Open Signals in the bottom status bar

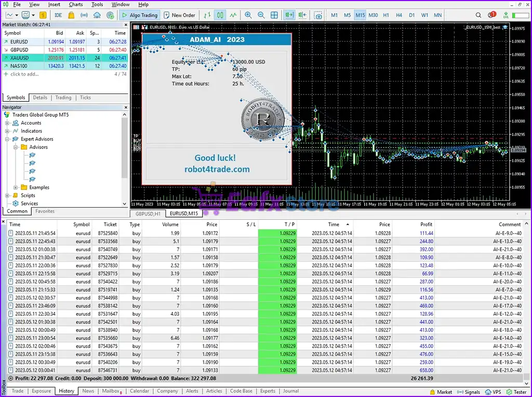click(x=468, y=392)
